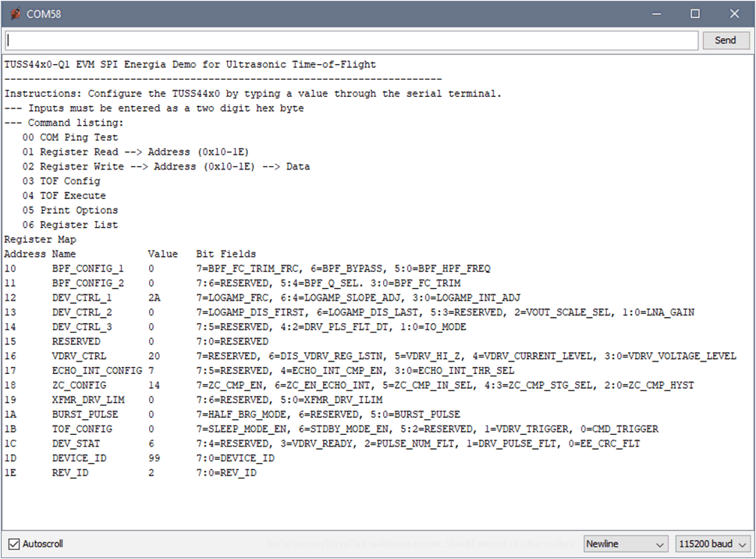Select the BPF_CONFIG_1 register name
Viewport: 756px width, 559px height.
(x=88, y=269)
